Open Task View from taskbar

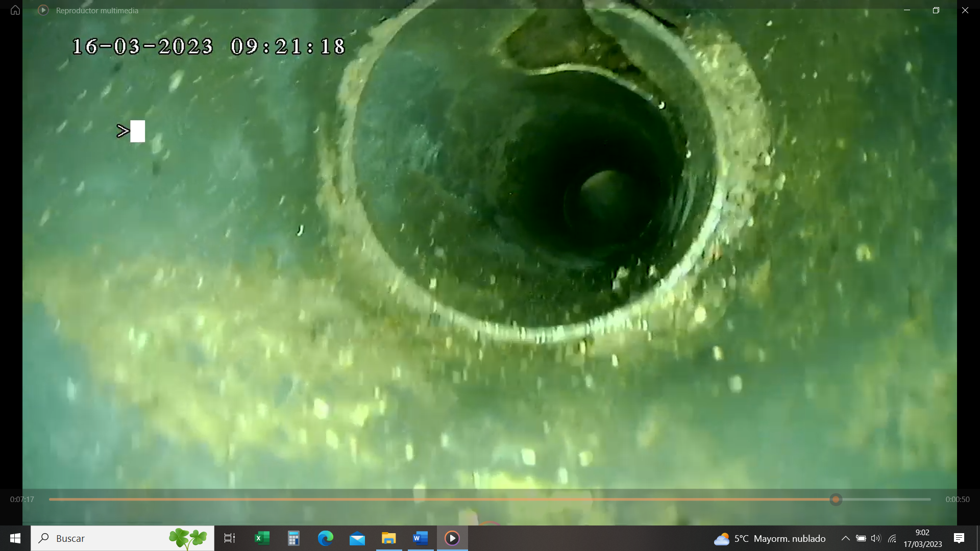[x=230, y=538]
